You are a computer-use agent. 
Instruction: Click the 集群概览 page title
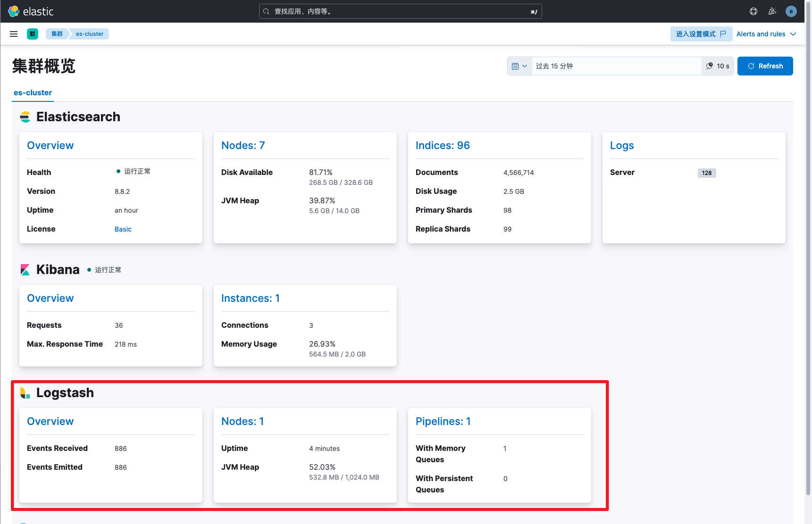(44, 66)
